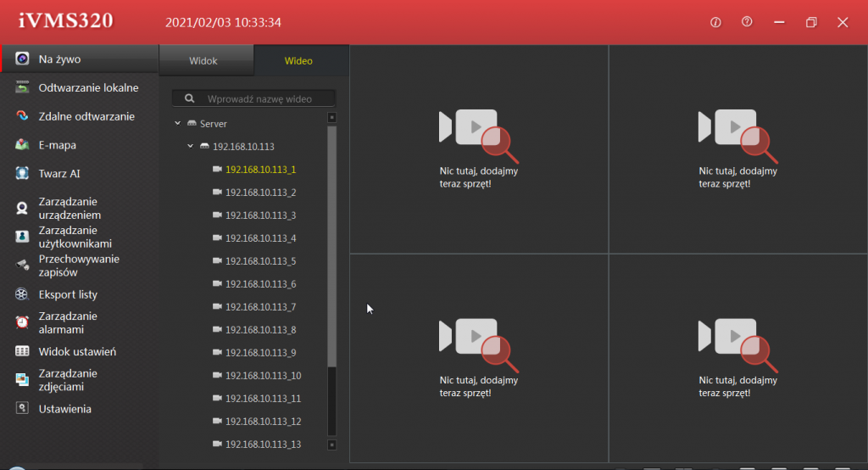
Task: Open the Ustawienia settings icon
Action: 23,409
